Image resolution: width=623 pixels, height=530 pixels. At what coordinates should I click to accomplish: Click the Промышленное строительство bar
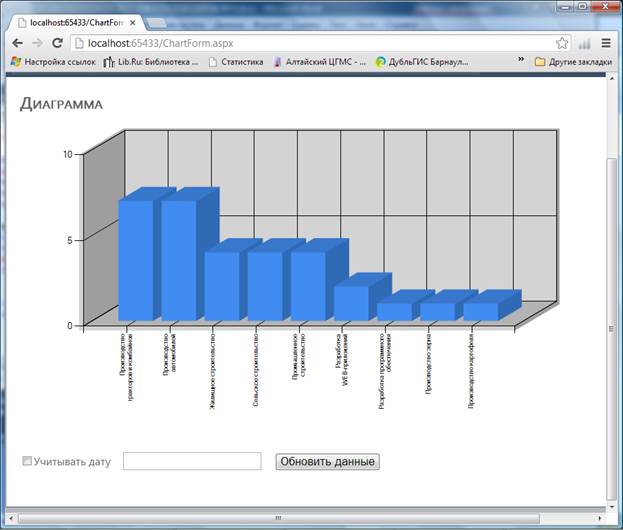308,286
